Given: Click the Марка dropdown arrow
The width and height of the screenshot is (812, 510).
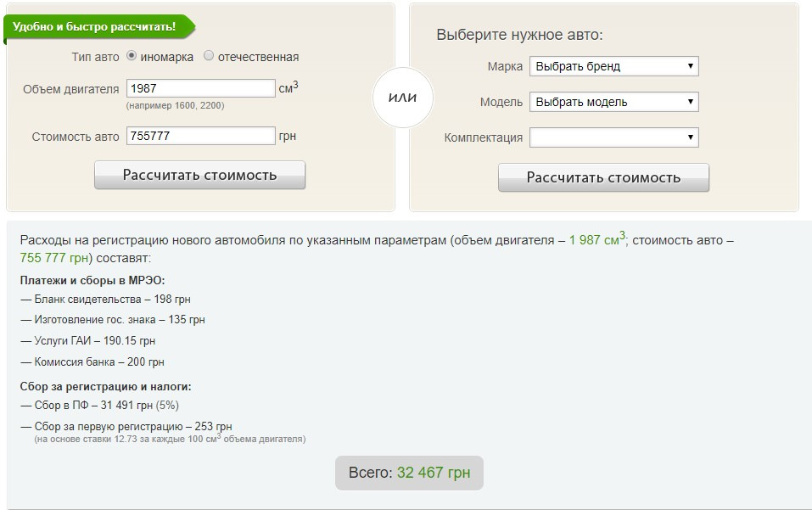Looking at the screenshot, I should (x=691, y=66).
